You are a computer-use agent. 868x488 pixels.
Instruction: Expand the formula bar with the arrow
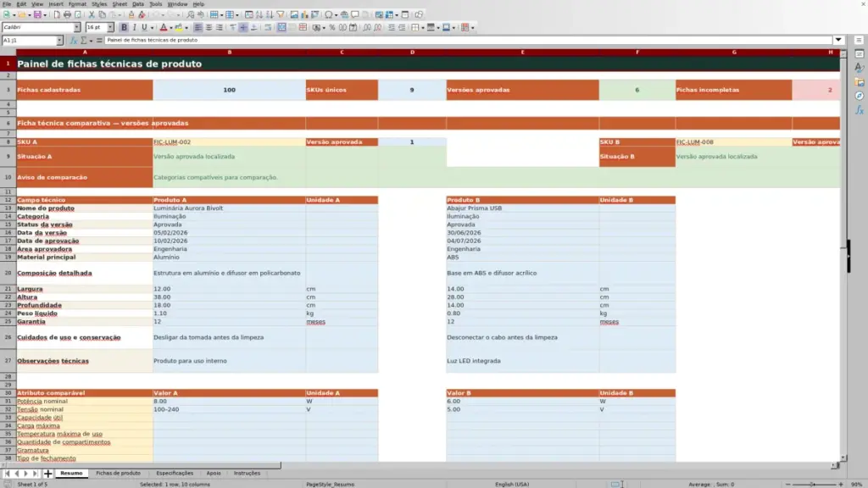point(838,41)
